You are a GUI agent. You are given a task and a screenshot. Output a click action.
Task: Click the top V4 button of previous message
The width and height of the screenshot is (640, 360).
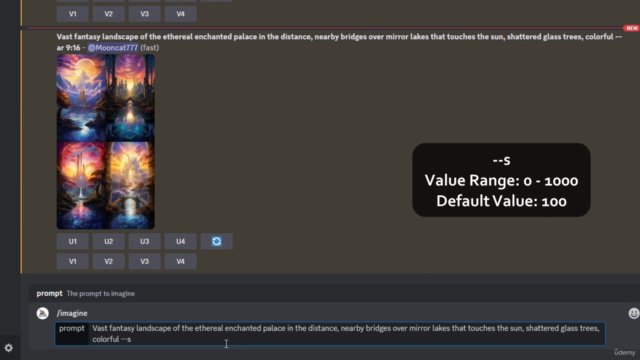180,14
